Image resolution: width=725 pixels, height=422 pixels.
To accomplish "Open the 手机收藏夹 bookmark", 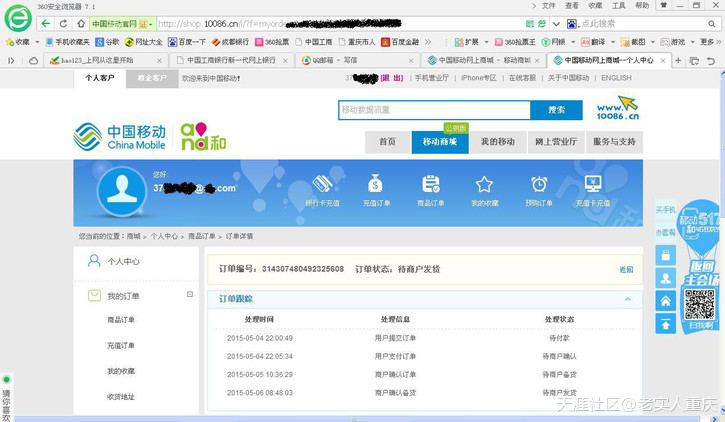I will [68, 42].
